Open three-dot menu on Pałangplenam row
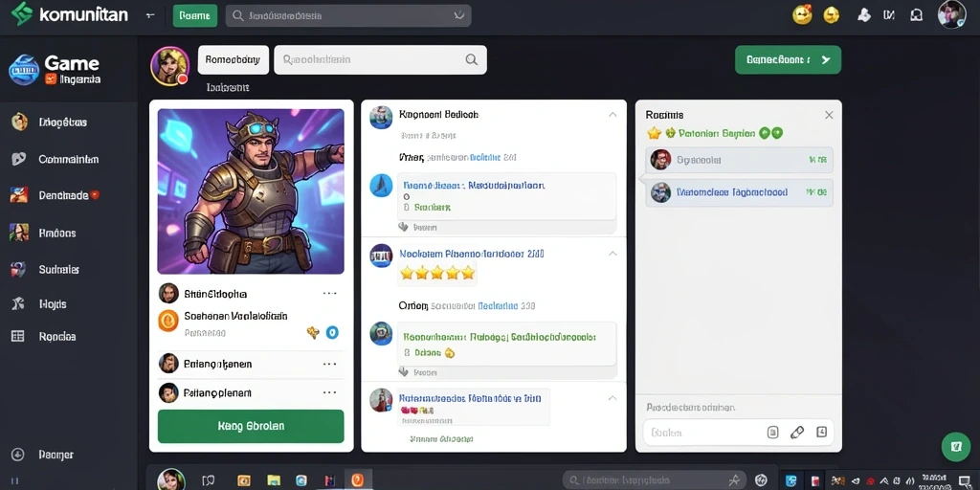Screen dimensions: 980x490 [329, 392]
